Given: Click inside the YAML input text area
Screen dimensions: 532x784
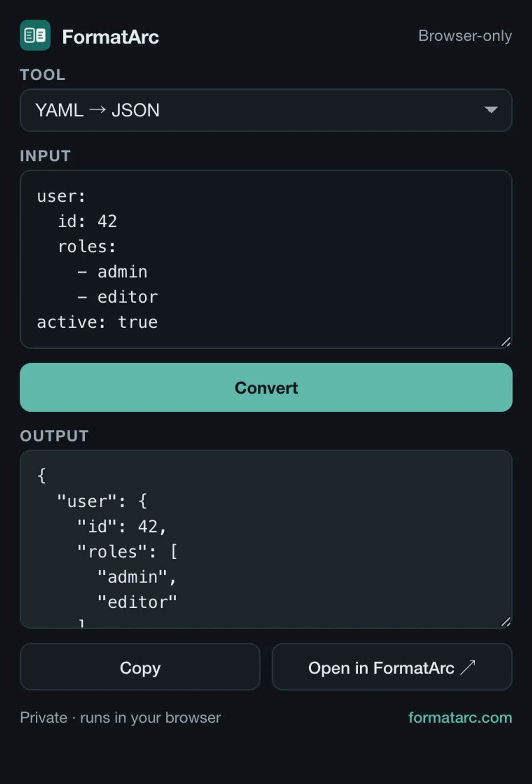Looking at the screenshot, I should coord(266,259).
